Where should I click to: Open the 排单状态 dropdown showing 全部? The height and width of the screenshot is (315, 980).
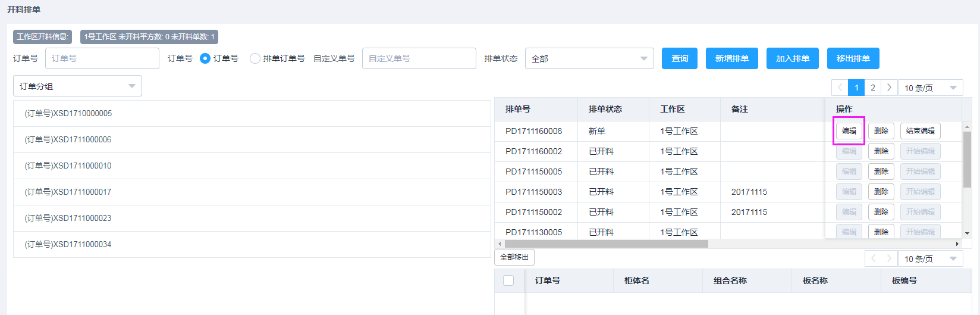click(x=589, y=58)
